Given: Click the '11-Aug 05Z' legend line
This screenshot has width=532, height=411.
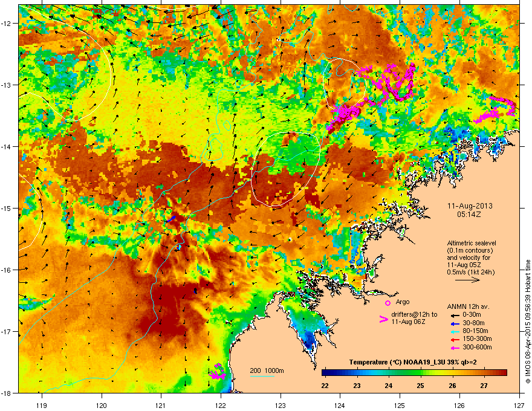Looking at the screenshot, I should pos(464,265).
